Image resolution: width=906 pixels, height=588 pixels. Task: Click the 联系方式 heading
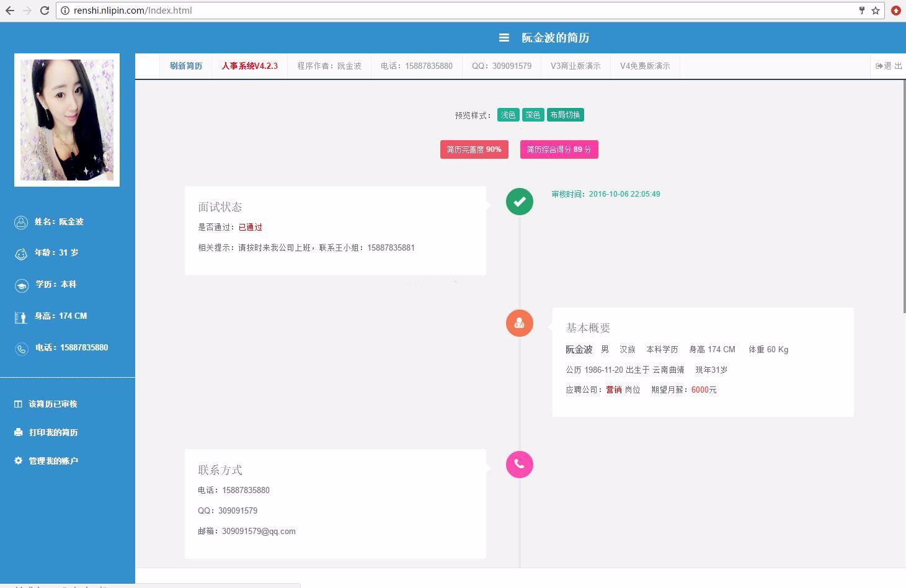coord(220,470)
